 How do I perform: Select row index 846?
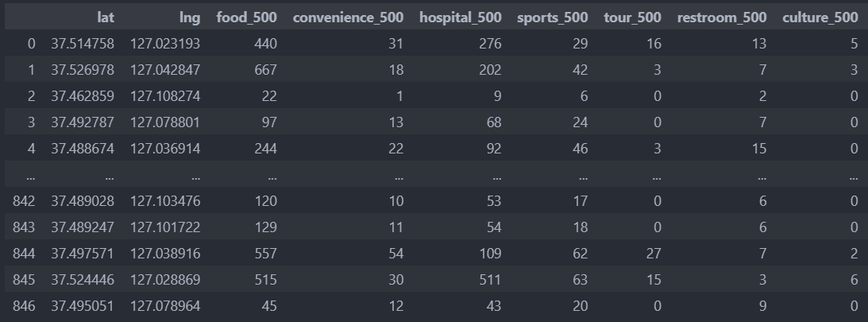pyautogui.click(x=24, y=306)
